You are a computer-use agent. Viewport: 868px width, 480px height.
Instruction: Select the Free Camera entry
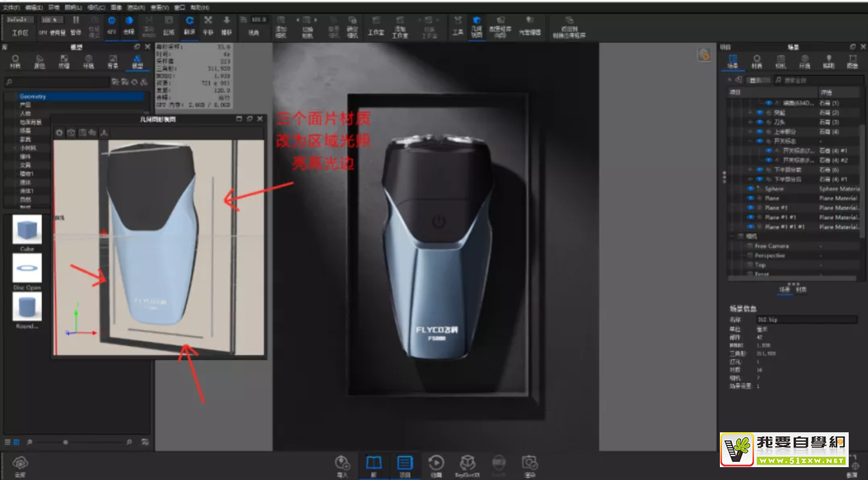[771, 246]
